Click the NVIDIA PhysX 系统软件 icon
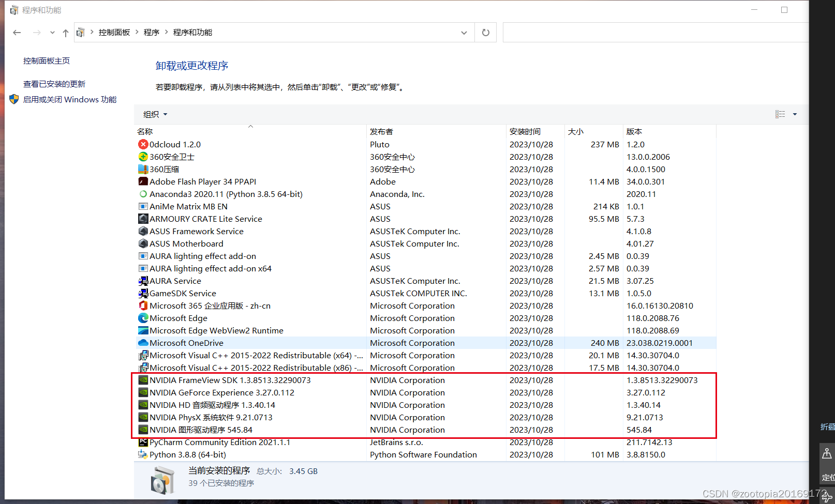Screen dimensions: 835x504 pos(143,417)
